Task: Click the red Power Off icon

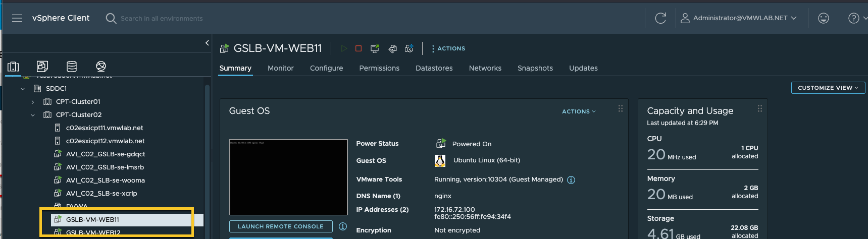Action: [359, 48]
